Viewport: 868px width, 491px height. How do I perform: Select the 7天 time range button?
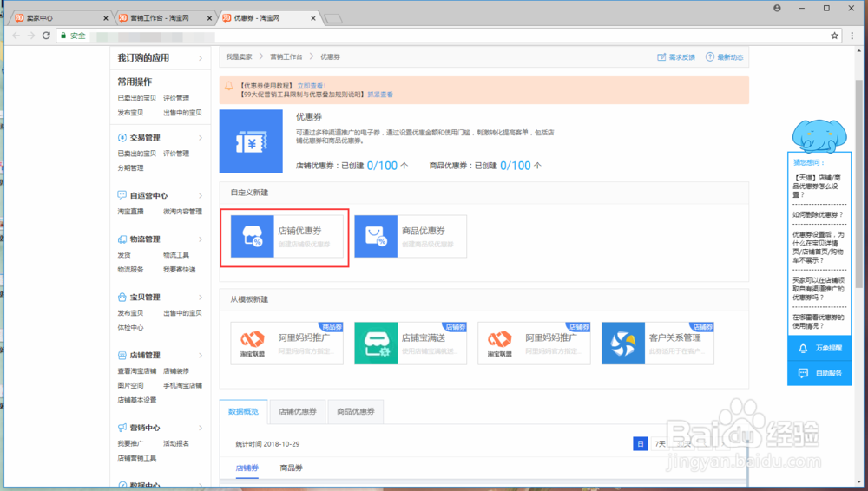tap(660, 444)
